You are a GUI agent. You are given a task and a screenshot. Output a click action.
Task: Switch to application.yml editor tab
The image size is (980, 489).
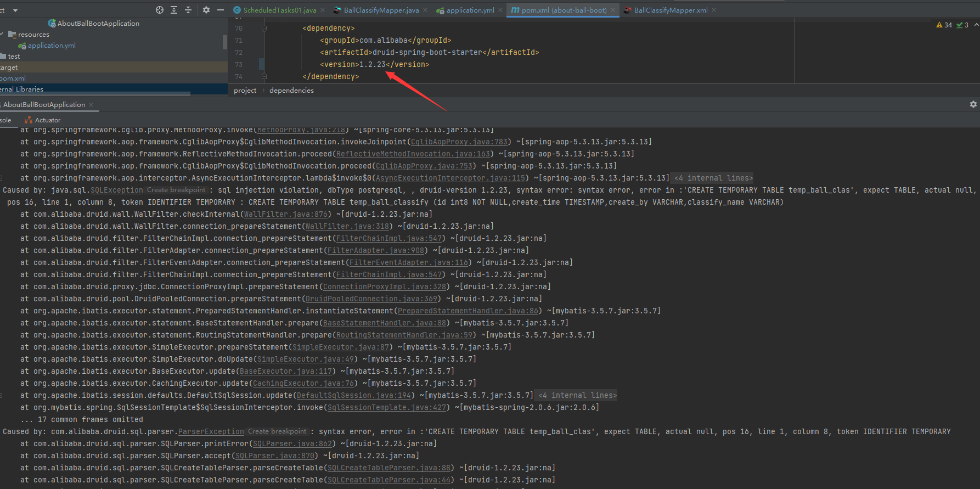(470, 10)
